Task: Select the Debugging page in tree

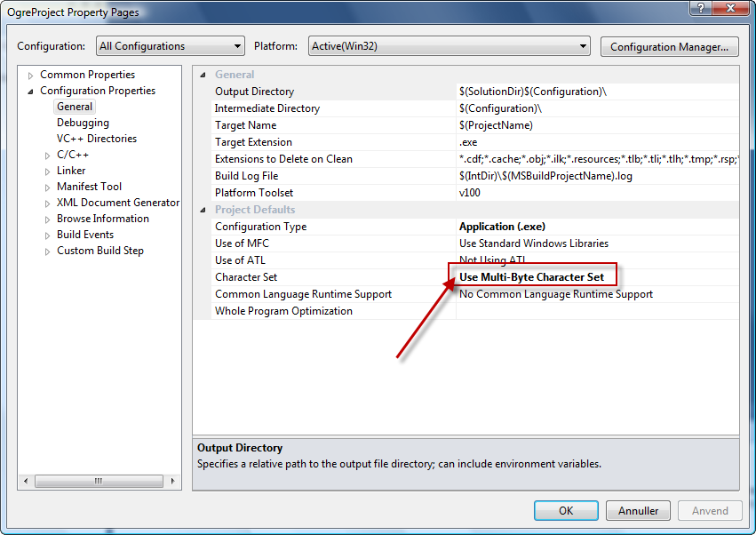Action: (x=83, y=123)
